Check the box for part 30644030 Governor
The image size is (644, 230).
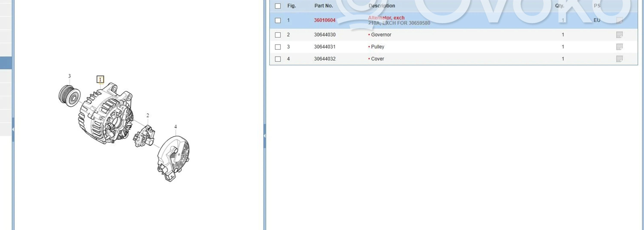[x=278, y=35]
